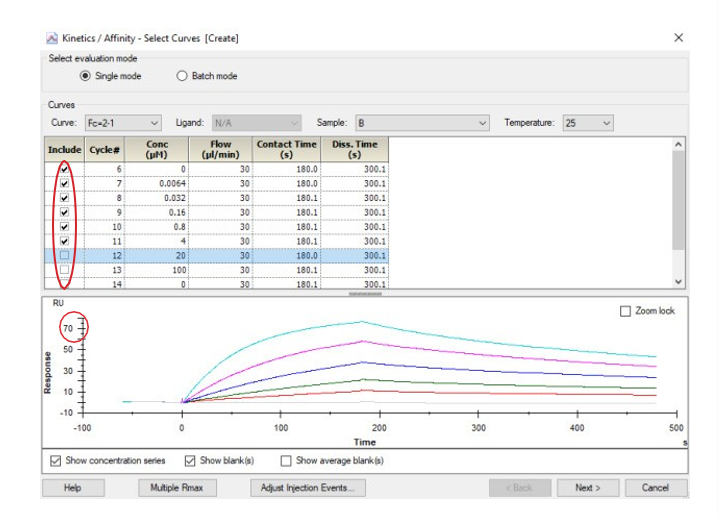Check the Include box for cycle 13
This screenshot has width=719, height=517.
(65, 270)
